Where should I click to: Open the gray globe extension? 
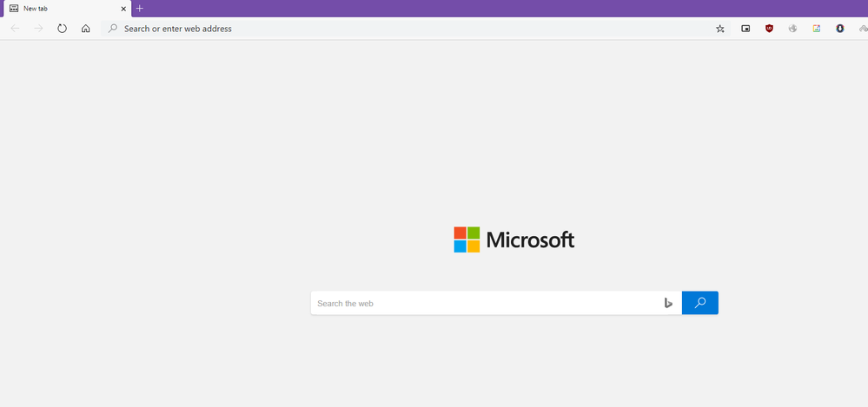(x=792, y=28)
